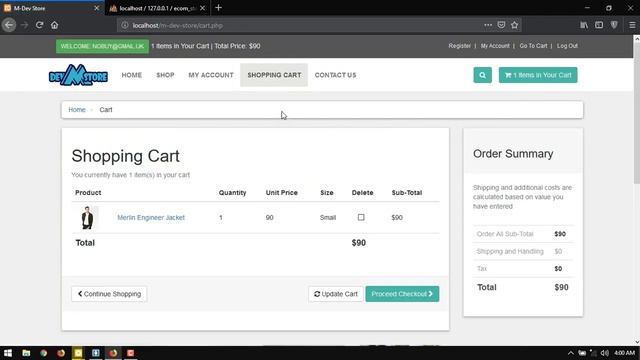Click the site info icon in the address bar
The width and height of the screenshot is (640, 360).
click(x=124, y=25)
